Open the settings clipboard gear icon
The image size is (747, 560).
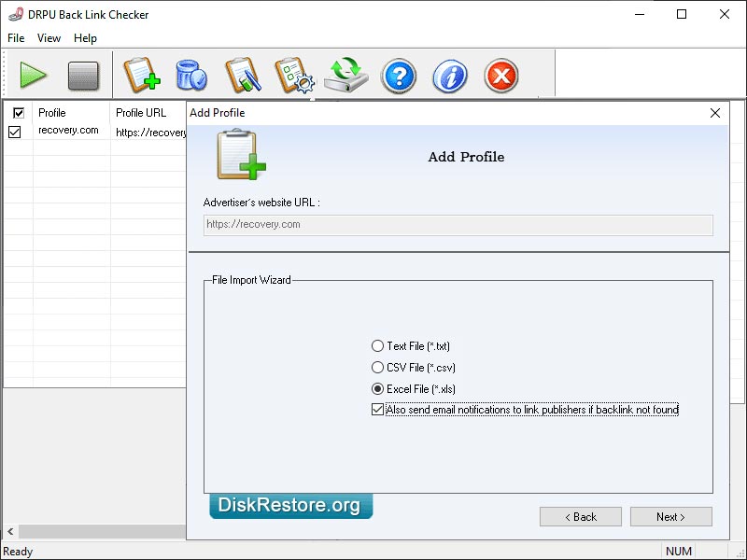[293, 75]
